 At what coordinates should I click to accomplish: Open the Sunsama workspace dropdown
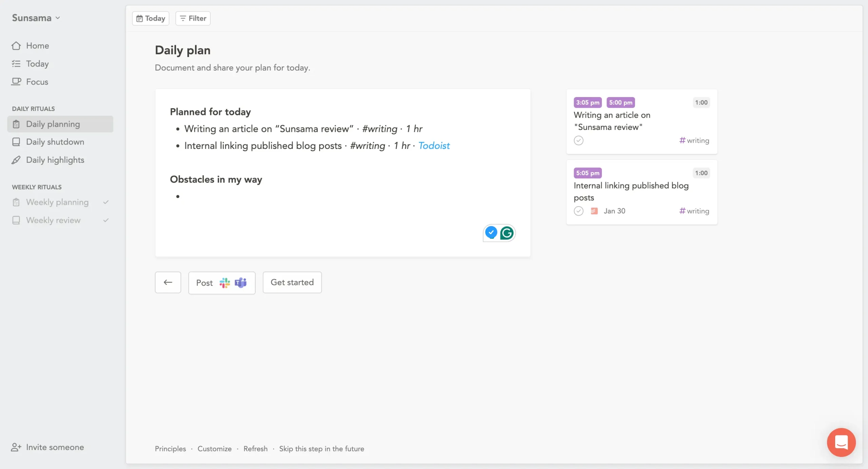36,18
